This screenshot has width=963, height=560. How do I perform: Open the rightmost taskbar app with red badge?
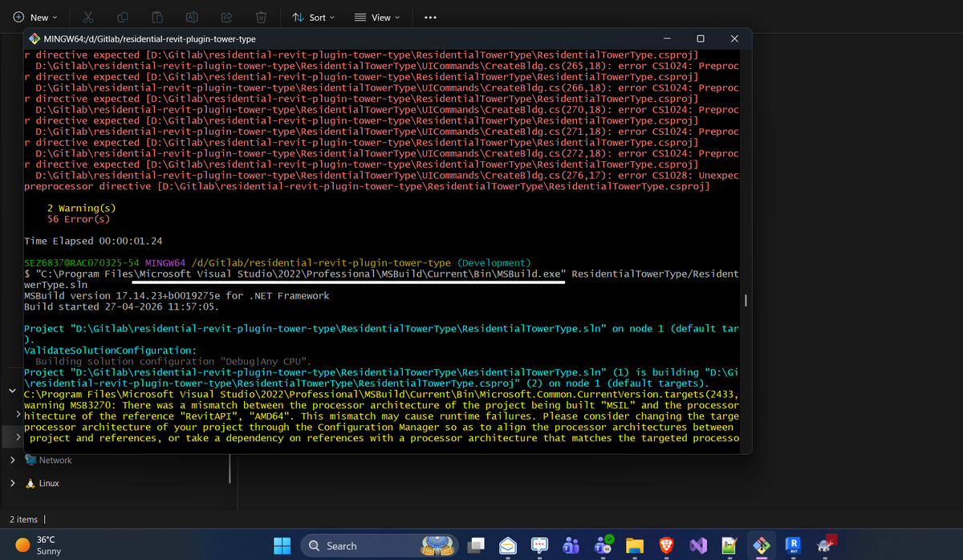click(827, 546)
